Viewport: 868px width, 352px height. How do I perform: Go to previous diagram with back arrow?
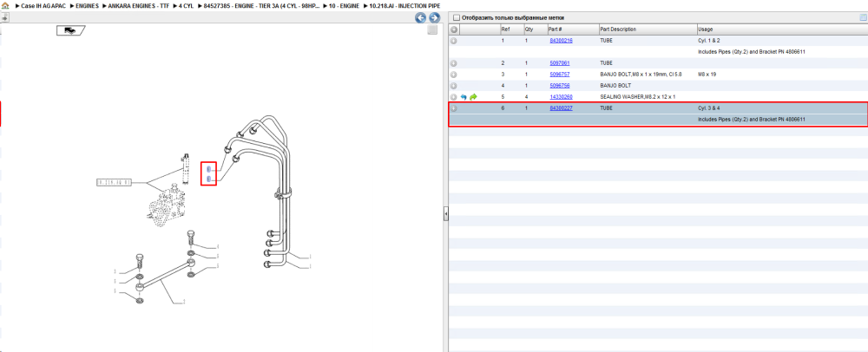(x=421, y=17)
